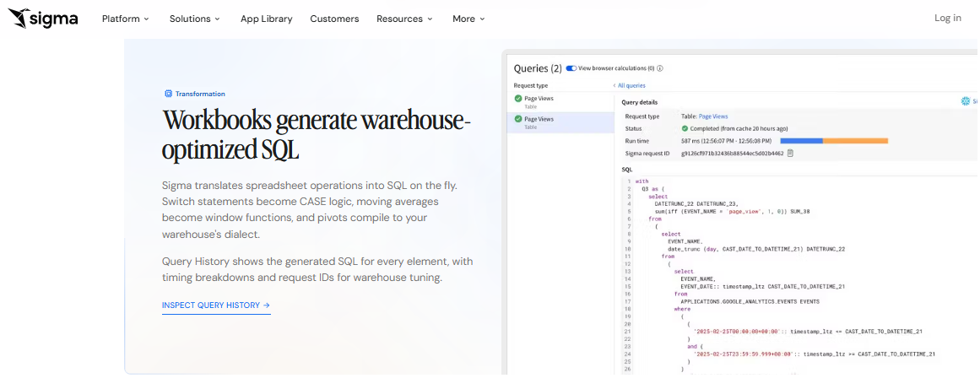
Task: Click the info icon beside browser calculations
Action: click(x=659, y=68)
